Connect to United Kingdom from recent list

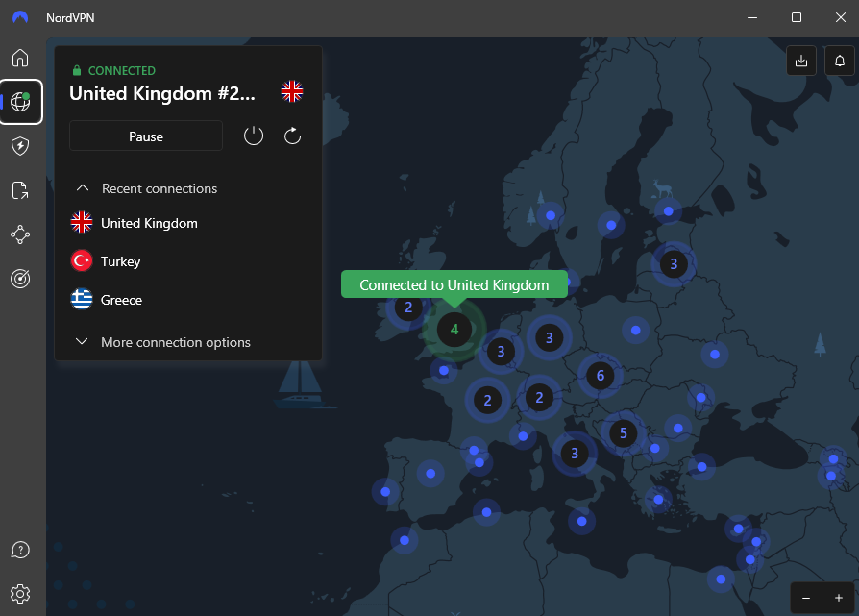click(188, 223)
